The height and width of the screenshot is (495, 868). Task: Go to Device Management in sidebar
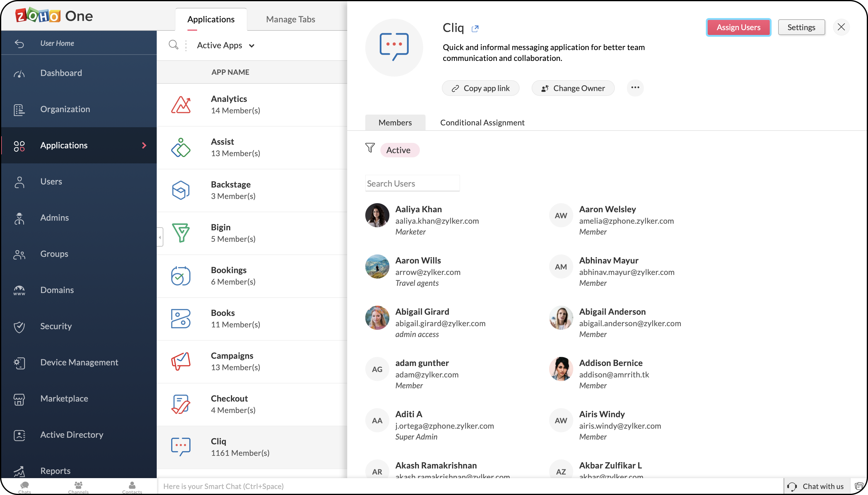coord(79,362)
